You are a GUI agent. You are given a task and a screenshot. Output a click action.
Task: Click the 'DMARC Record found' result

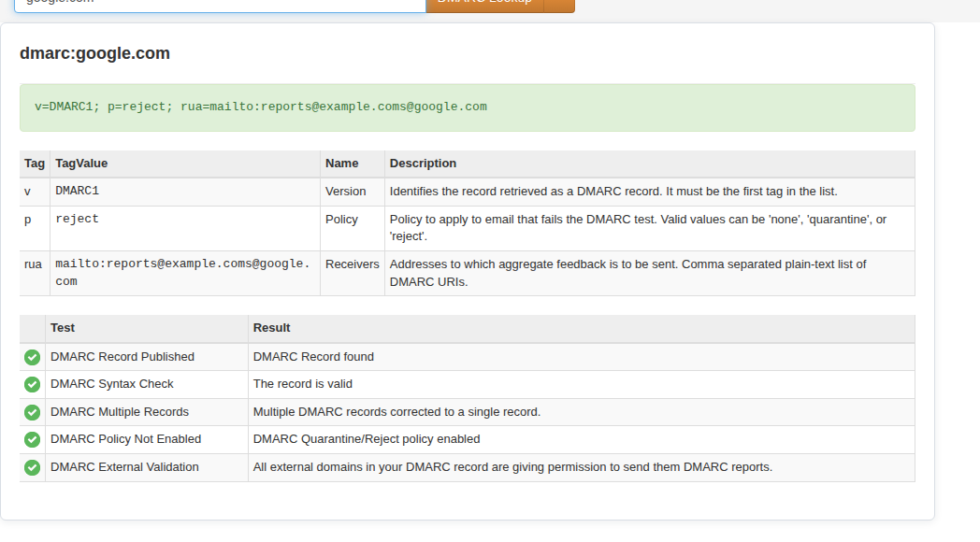click(x=313, y=357)
